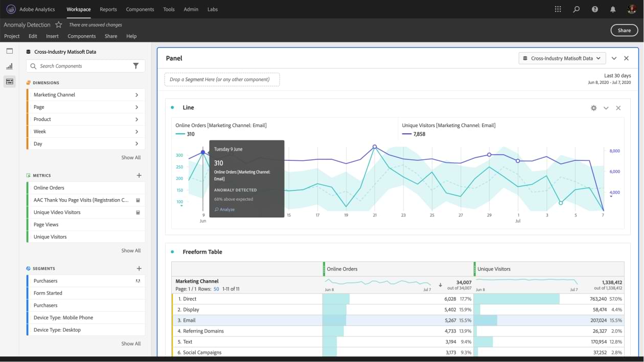Open the help question mark icon
This screenshot has height=362, width=644.
pos(594,9)
